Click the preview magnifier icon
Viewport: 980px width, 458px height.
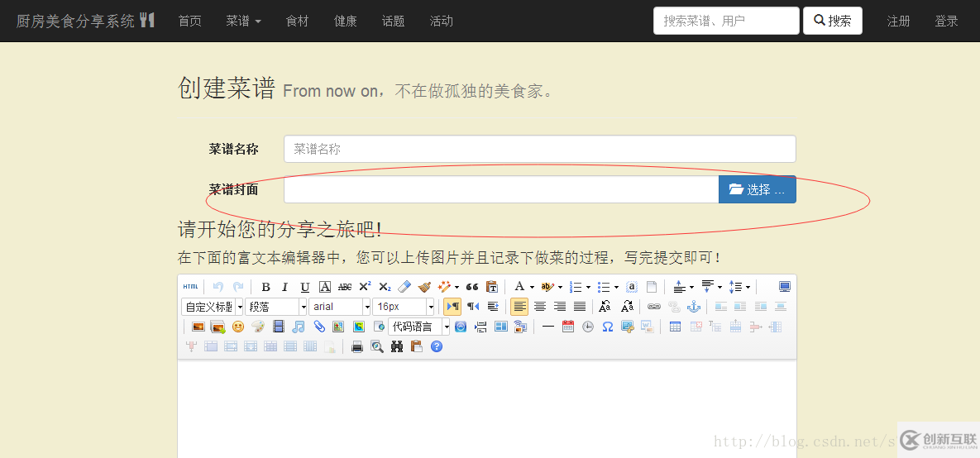coord(377,346)
